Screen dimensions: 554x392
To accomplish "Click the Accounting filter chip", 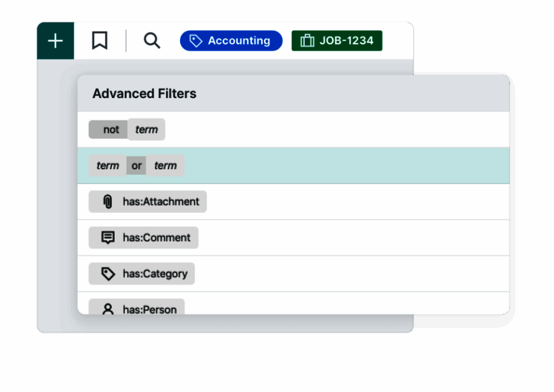I will [x=231, y=40].
